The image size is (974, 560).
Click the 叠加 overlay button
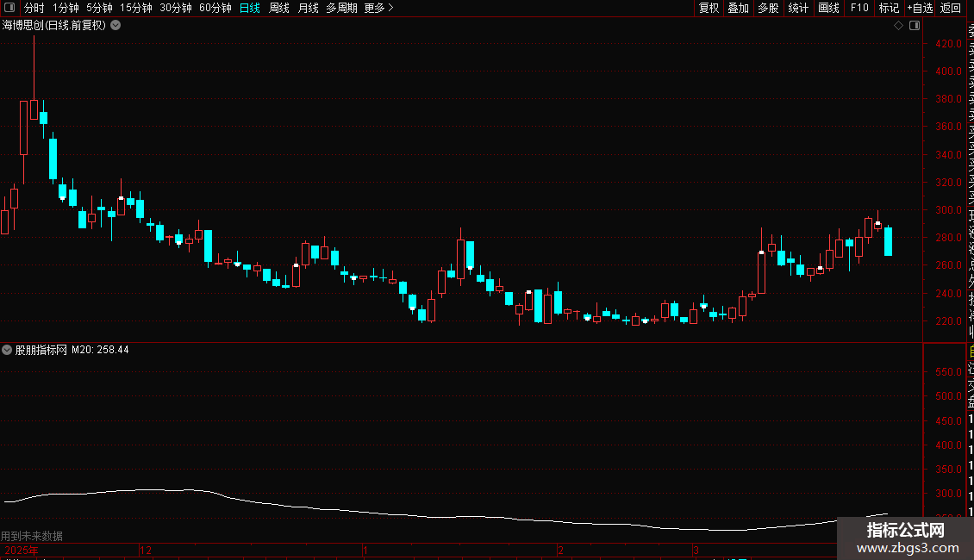[x=739, y=8]
